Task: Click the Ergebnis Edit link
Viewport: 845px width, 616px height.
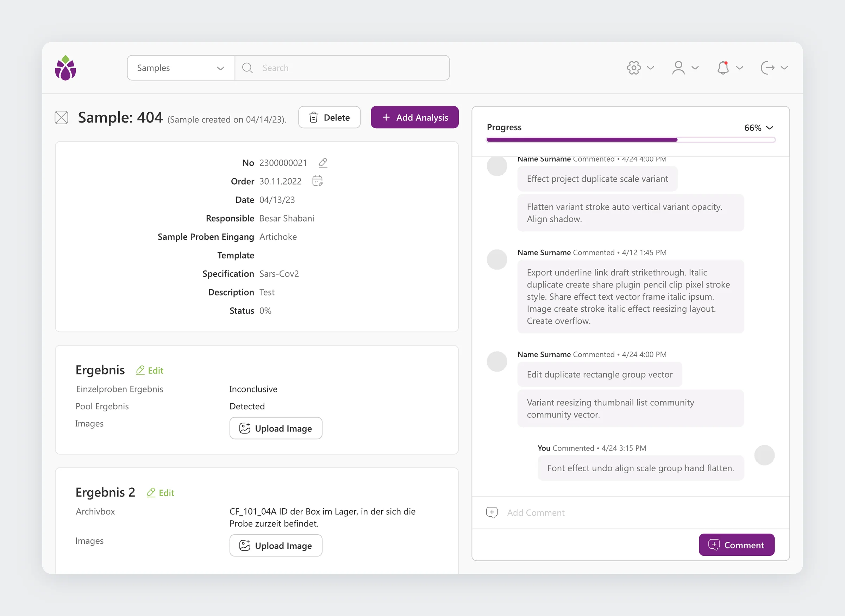Action: click(150, 370)
